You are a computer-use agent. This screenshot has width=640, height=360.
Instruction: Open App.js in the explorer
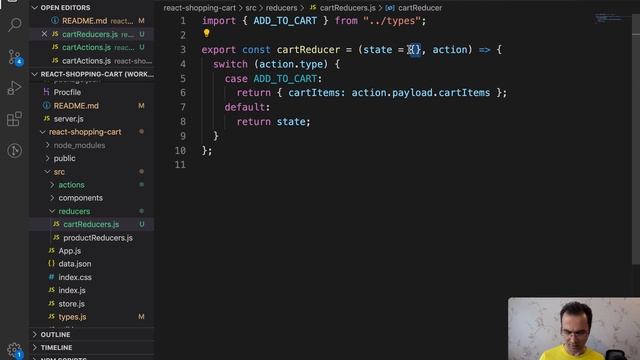pos(70,251)
